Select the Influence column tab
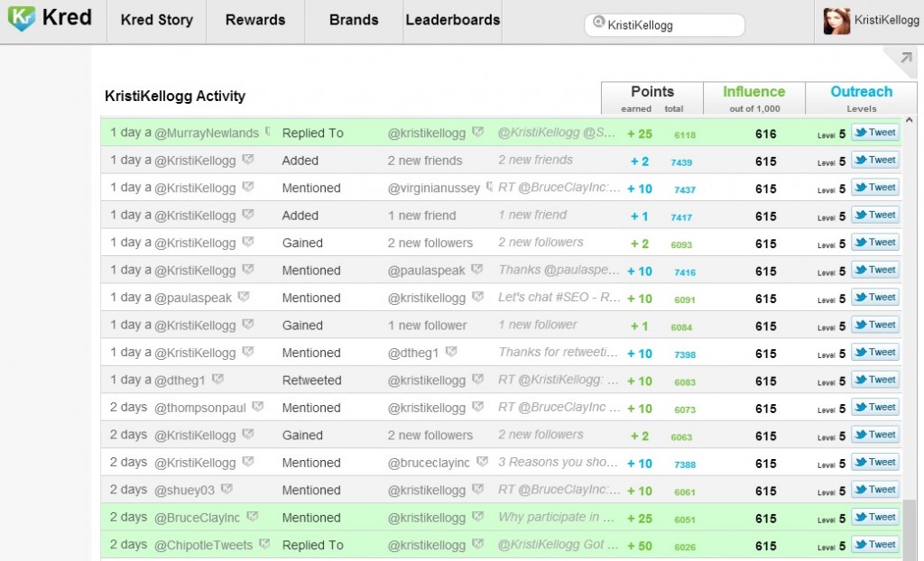Image resolution: width=924 pixels, height=561 pixels. (x=753, y=98)
